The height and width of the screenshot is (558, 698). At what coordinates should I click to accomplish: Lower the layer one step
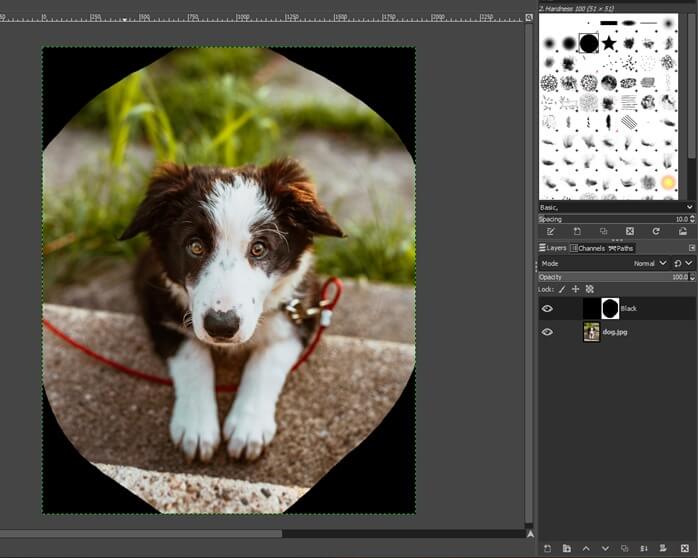604,548
